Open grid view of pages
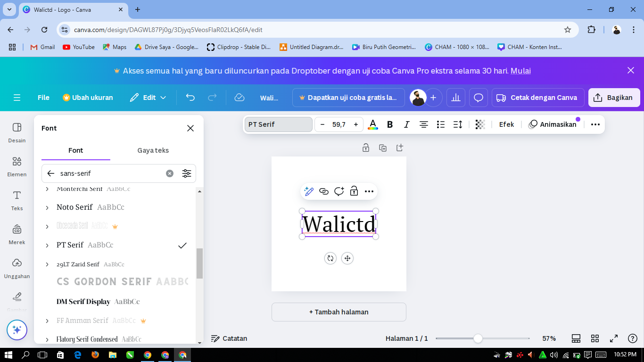The height and width of the screenshot is (362, 644). click(595, 338)
